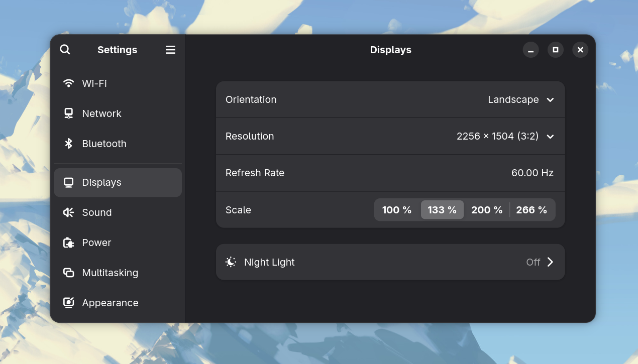
Task: Click the Night Light moon icon
Action: tap(231, 262)
